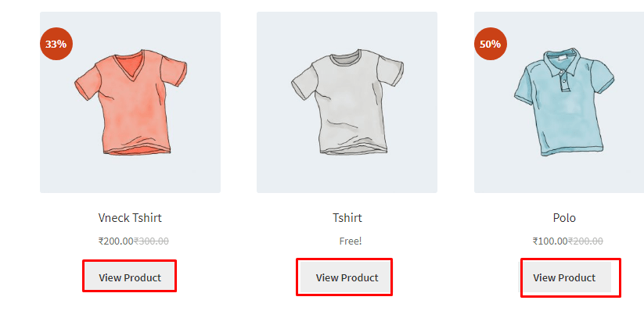
Task: Click the 33% discount badge
Action: (56, 44)
